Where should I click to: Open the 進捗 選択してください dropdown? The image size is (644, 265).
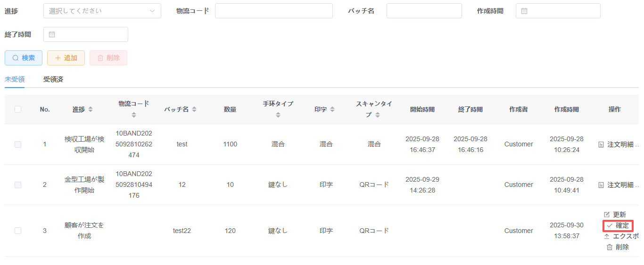102,11
